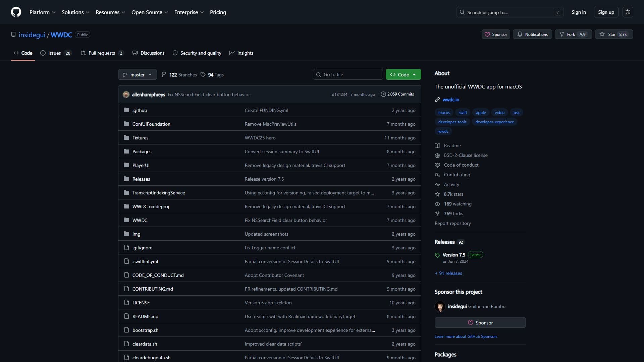The width and height of the screenshot is (644, 362).
Task: Open the repository icon before insidegui
Action: coord(13,35)
